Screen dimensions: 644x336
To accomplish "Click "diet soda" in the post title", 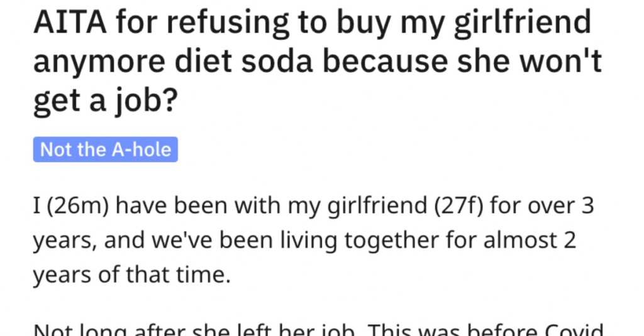I will click(244, 62).
